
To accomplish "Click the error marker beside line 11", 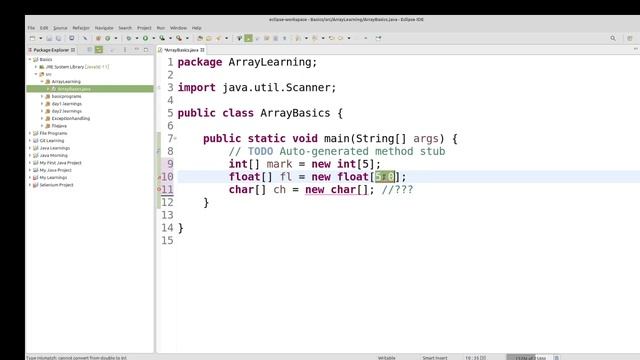I will (159, 189).
